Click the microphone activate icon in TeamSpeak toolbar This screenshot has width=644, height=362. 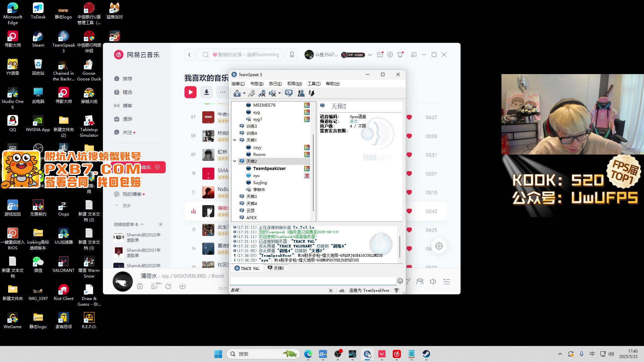point(252,93)
